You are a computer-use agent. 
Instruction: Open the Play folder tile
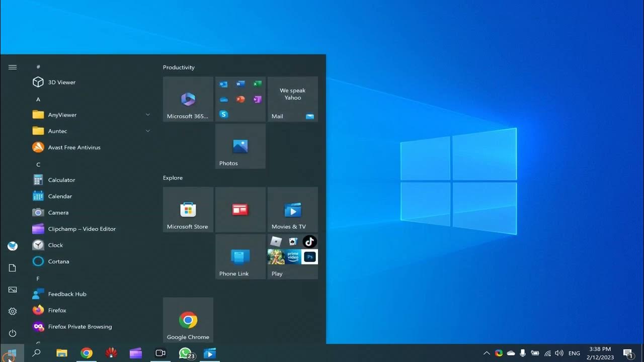pyautogui.click(x=293, y=257)
